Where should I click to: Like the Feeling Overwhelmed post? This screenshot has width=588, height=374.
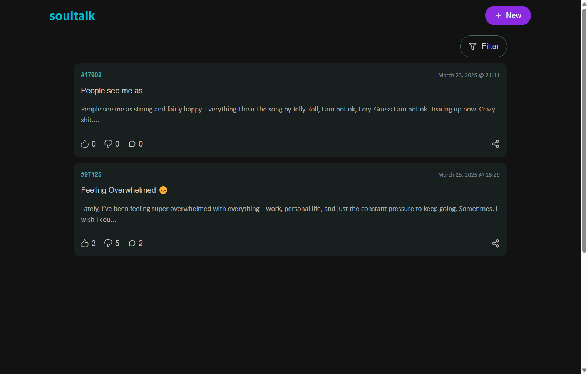click(85, 243)
